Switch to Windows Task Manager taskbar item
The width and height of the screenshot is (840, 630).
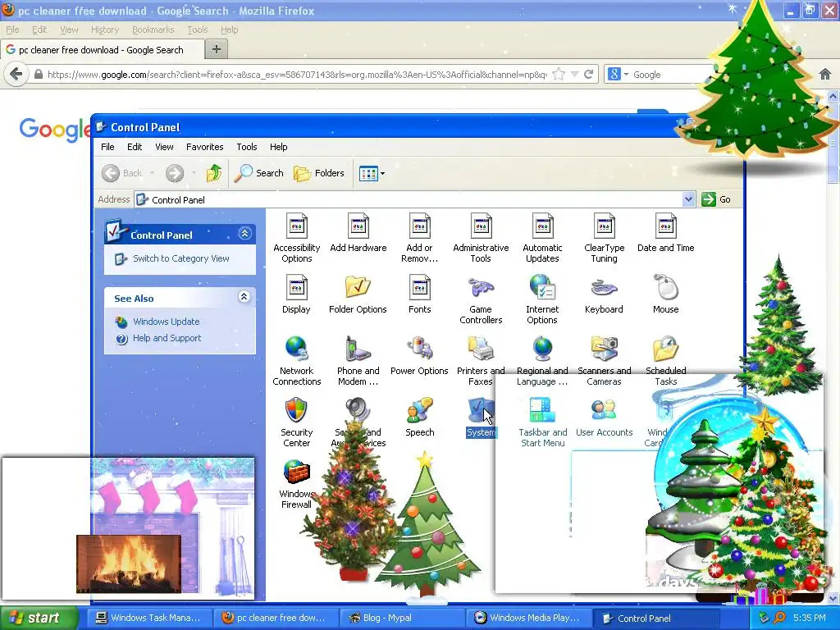[148, 618]
